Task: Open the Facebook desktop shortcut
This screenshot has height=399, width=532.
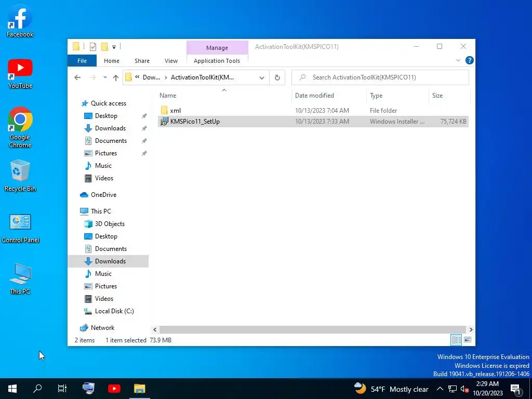Action: [20, 21]
